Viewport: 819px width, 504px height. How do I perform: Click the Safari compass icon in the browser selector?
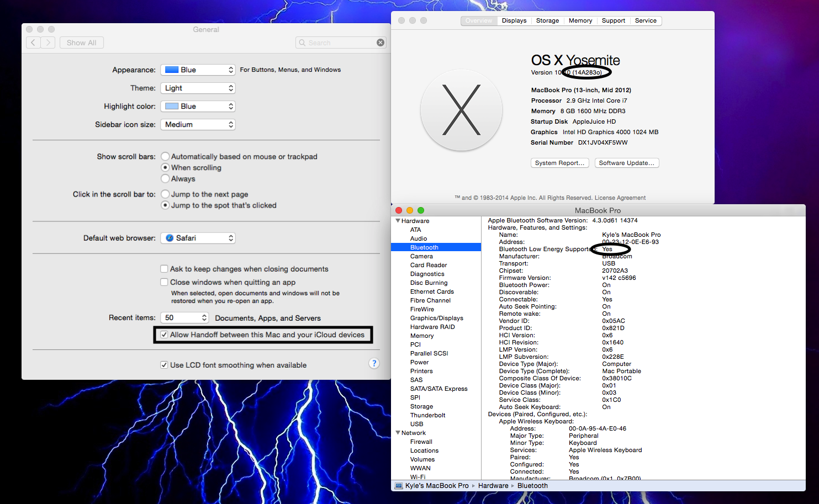[x=170, y=238]
